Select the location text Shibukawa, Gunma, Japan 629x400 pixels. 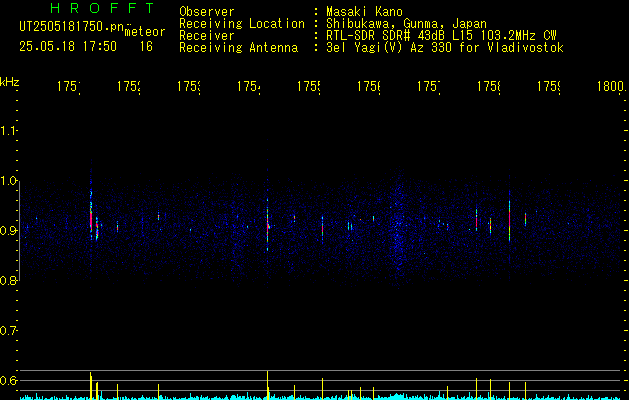coord(406,24)
